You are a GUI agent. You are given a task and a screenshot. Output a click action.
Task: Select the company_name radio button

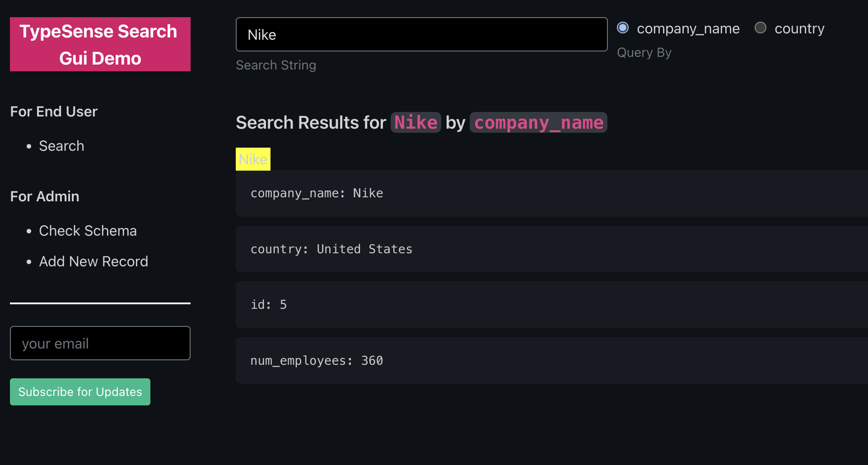click(x=623, y=28)
